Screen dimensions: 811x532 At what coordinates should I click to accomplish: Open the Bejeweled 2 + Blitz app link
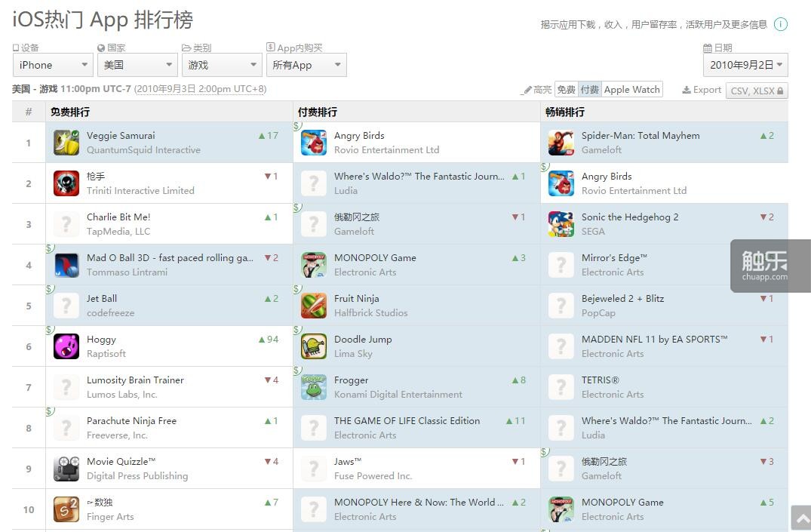(622, 299)
